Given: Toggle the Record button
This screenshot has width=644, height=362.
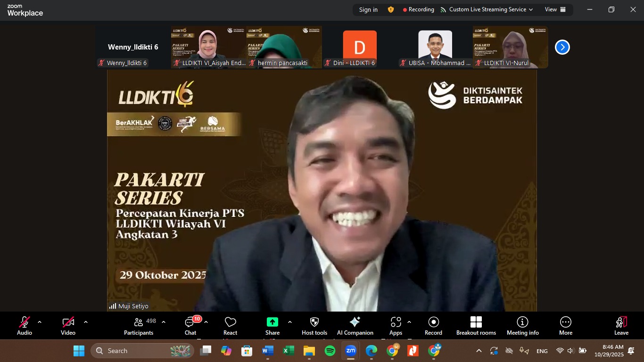Looking at the screenshot, I should pyautogui.click(x=433, y=325).
